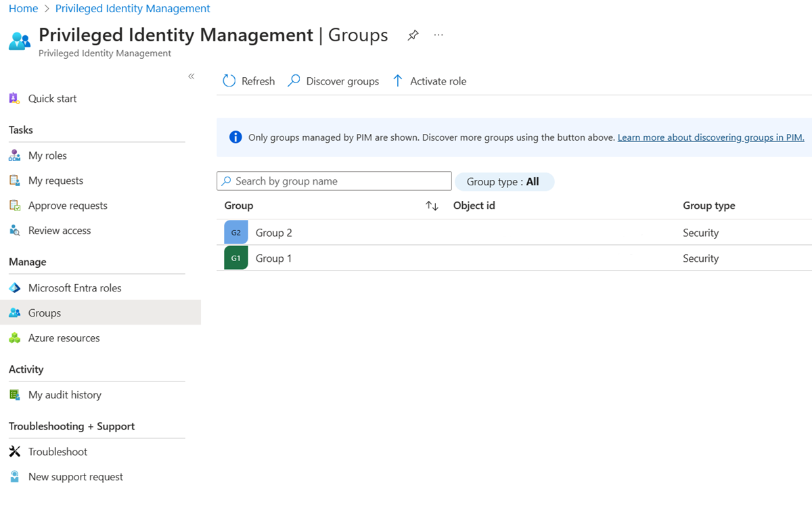812x510 pixels.
Task: Click the Activate role arrow icon
Action: [x=398, y=81]
